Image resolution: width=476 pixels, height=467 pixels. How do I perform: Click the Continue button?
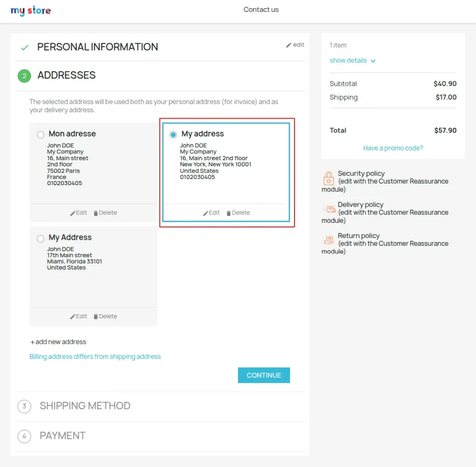(264, 375)
